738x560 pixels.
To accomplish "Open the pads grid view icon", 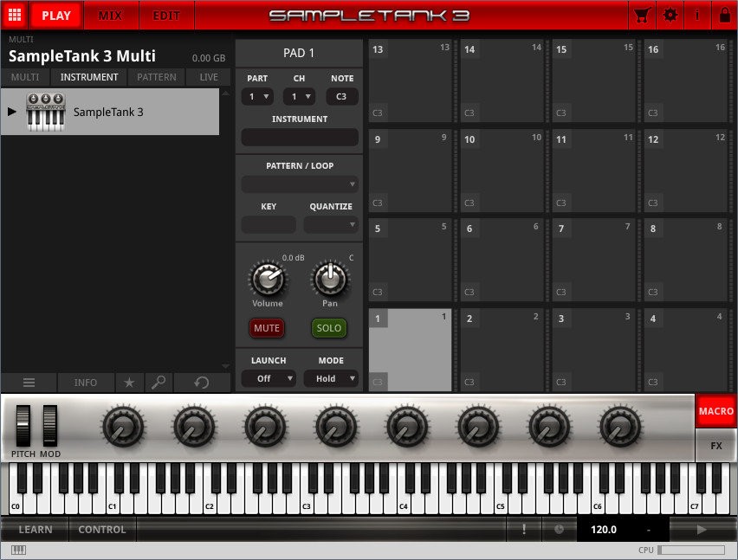I will click(15, 15).
